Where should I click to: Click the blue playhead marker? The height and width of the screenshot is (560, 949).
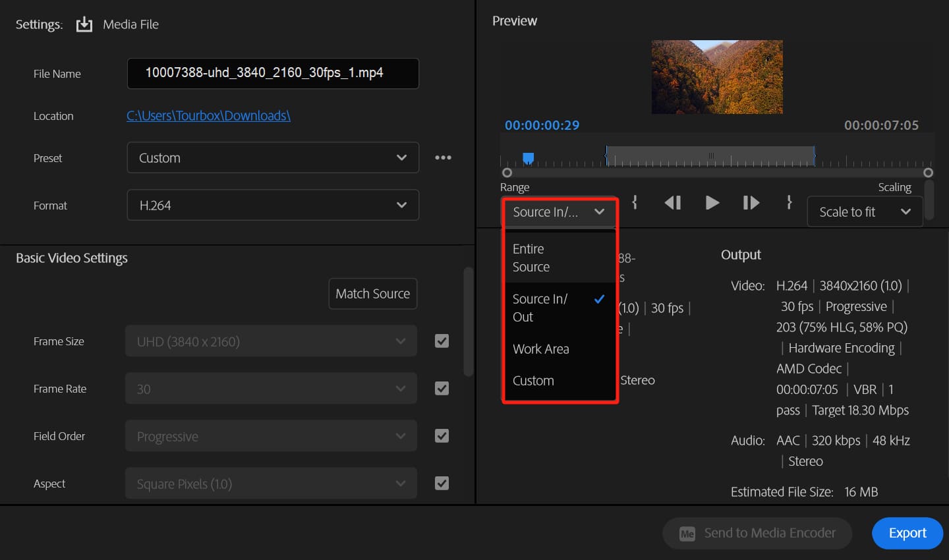pyautogui.click(x=528, y=158)
